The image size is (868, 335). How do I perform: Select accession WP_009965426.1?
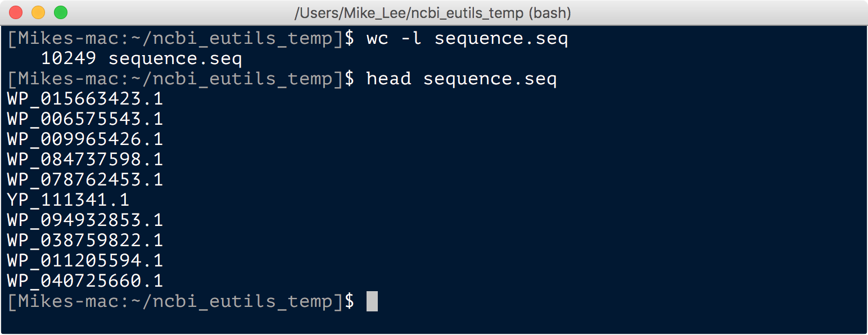(x=85, y=139)
